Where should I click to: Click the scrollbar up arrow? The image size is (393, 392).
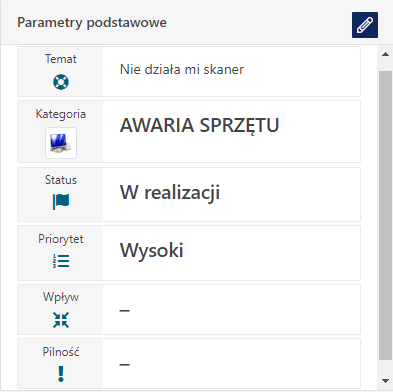386,54
